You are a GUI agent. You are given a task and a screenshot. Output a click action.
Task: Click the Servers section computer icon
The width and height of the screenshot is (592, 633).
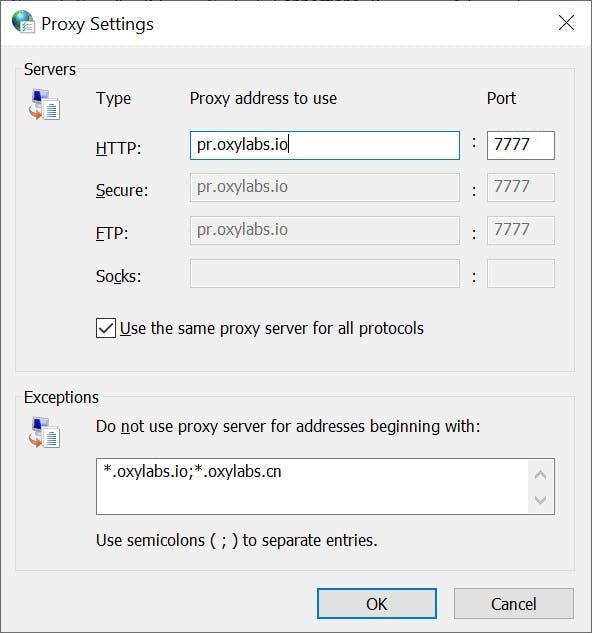pyautogui.click(x=44, y=105)
